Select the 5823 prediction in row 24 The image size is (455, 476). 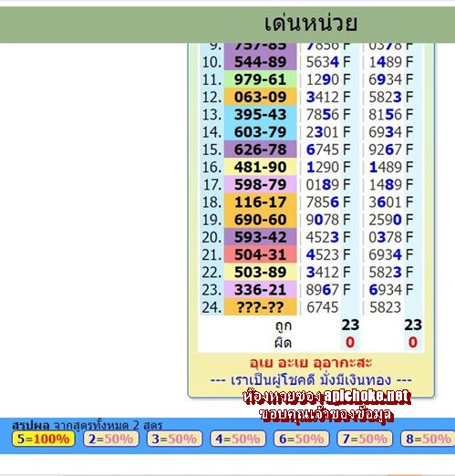(x=385, y=307)
